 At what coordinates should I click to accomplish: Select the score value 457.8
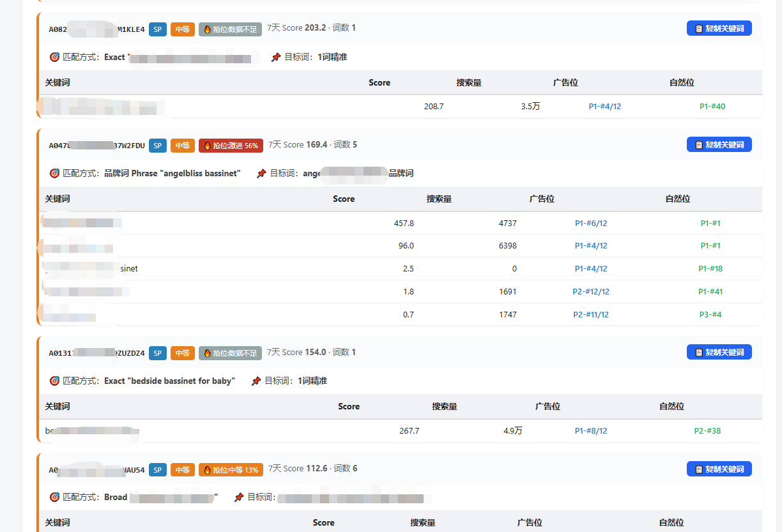[404, 224]
